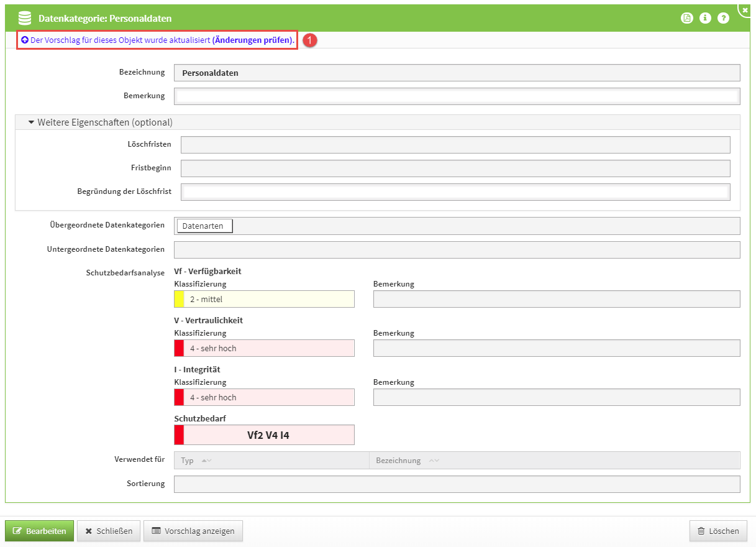This screenshot has height=547, width=756.
Task: Open help via question mark icon
Action: click(x=723, y=18)
